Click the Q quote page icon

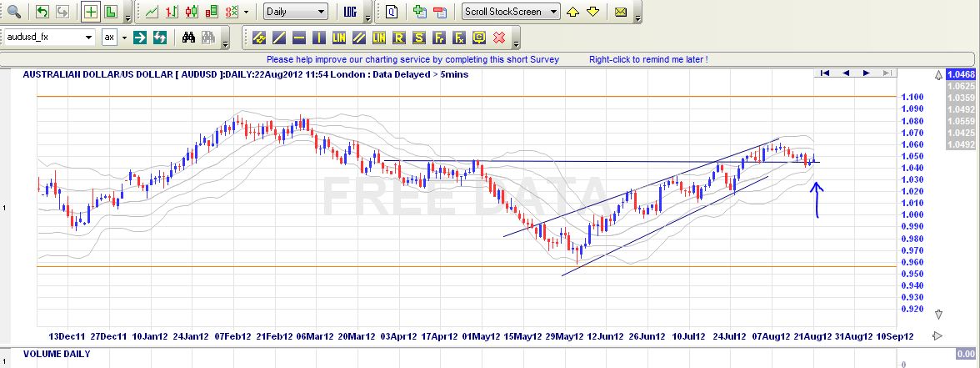click(392, 12)
